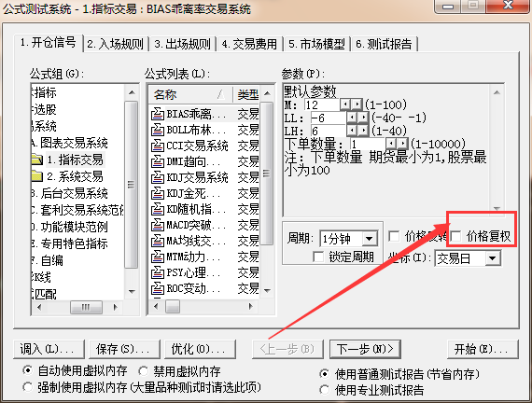This screenshot has height=403, width=532.
Task: Toggle the 锁定周期 checkbox
Action: click(318, 257)
